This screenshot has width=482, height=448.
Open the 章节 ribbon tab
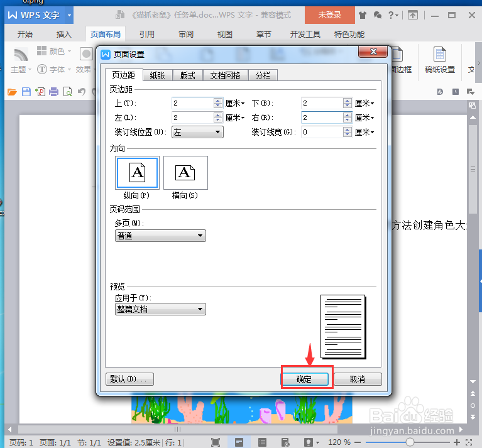click(x=264, y=34)
